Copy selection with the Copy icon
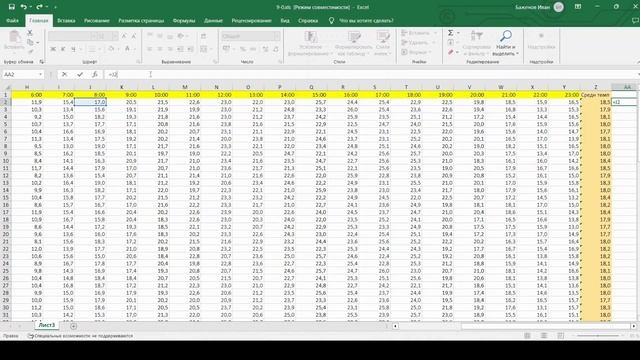The width and height of the screenshot is (640, 360). click(30, 42)
